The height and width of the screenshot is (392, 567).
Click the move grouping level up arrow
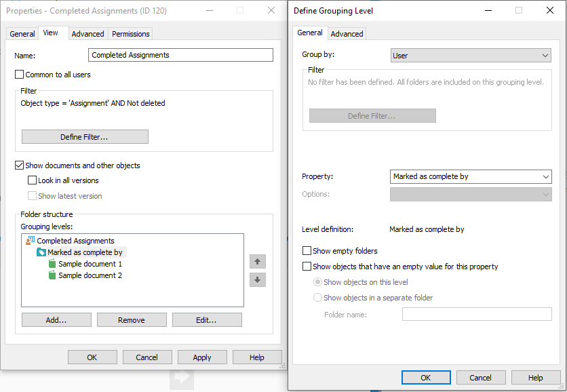pos(258,262)
